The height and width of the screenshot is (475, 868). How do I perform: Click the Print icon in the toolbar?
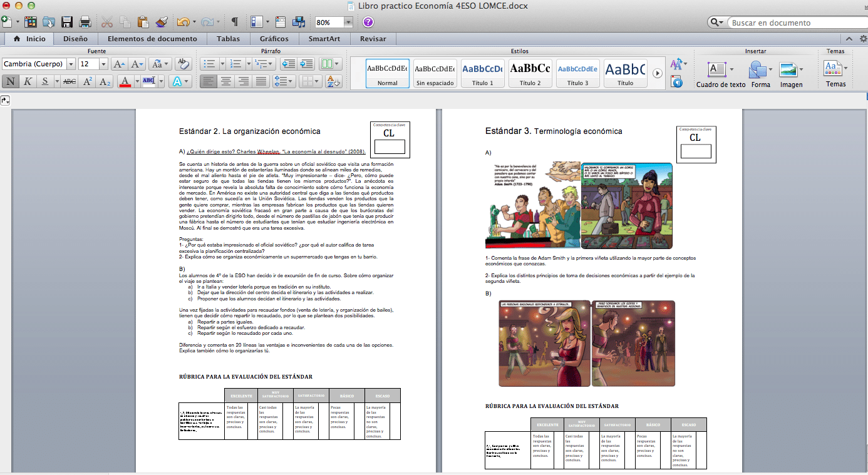pos(85,23)
